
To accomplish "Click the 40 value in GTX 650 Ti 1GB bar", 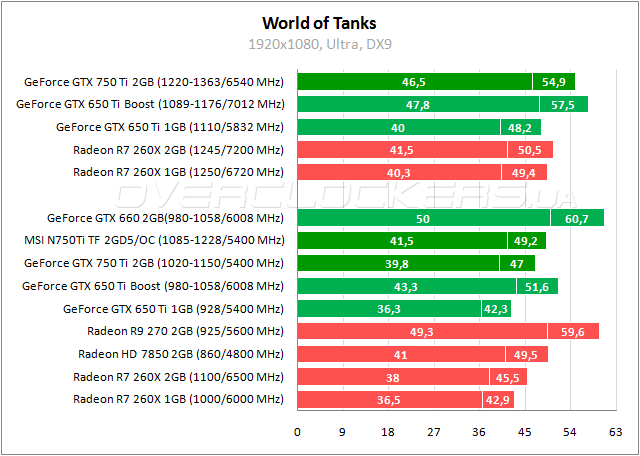I will [x=398, y=128].
